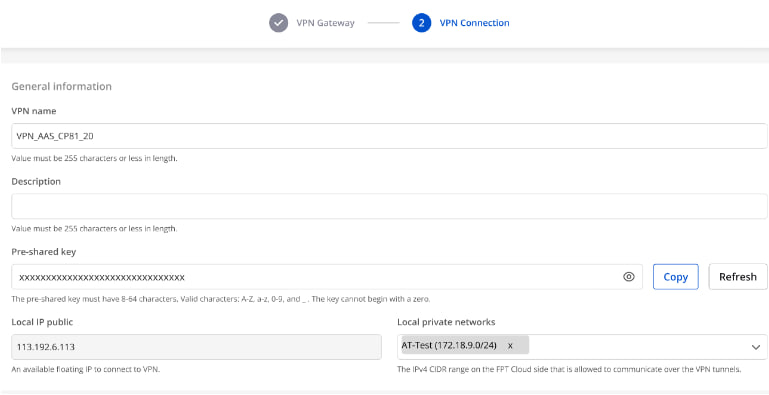This screenshot has width=769, height=395.
Task: Click the AT-Test (172.18.9.0/24) tag
Action: point(449,345)
